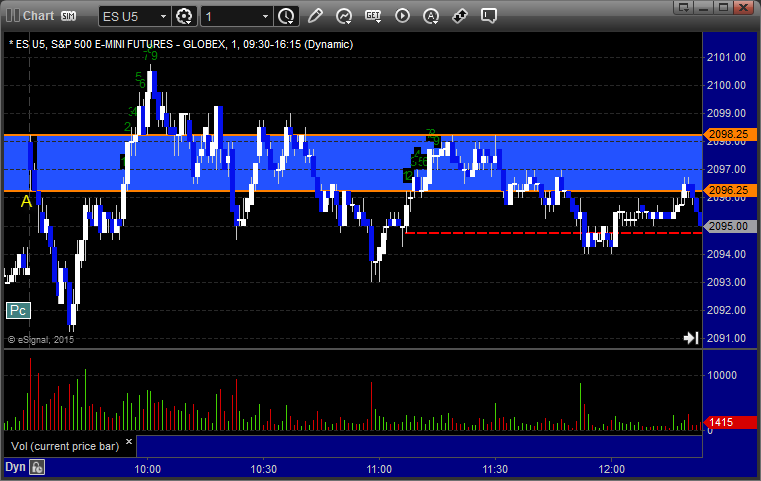The image size is (761, 481).
Task: Click the window dock/detach button
Action: pyautogui.click(x=684, y=7)
